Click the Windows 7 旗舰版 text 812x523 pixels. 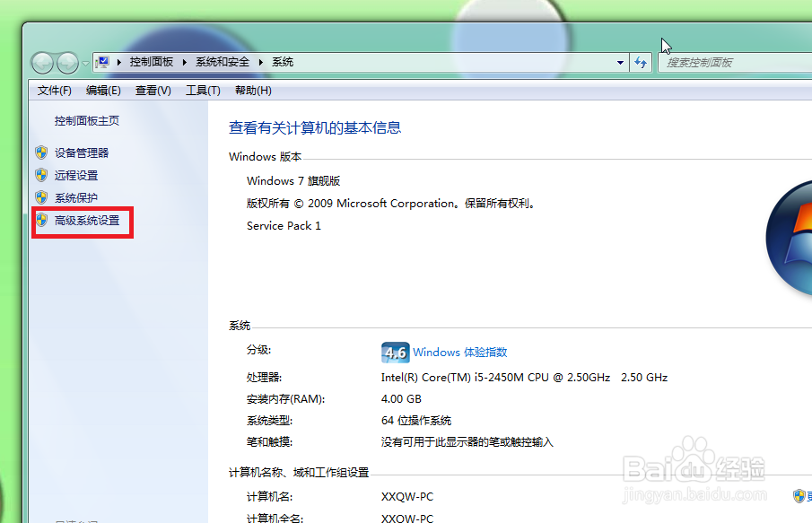click(293, 181)
